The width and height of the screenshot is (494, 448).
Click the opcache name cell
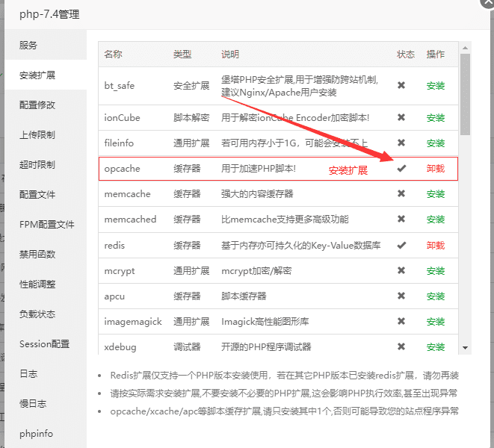(x=122, y=169)
